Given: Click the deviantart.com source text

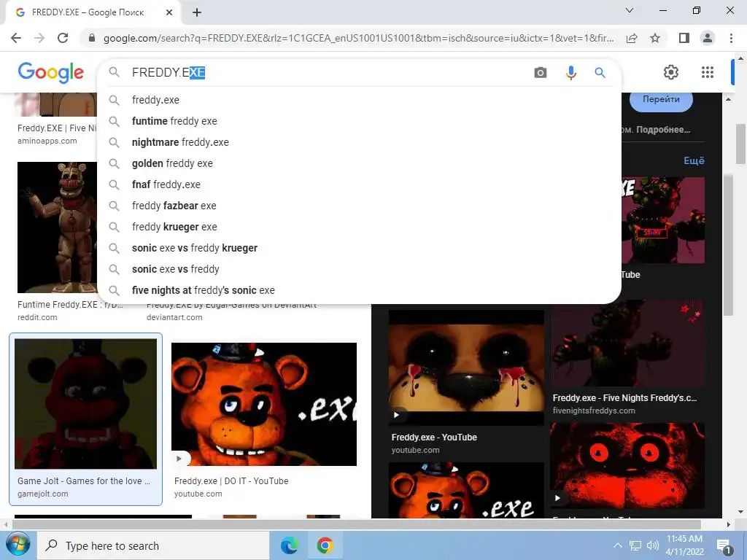Looking at the screenshot, I should tap(174, 317).
